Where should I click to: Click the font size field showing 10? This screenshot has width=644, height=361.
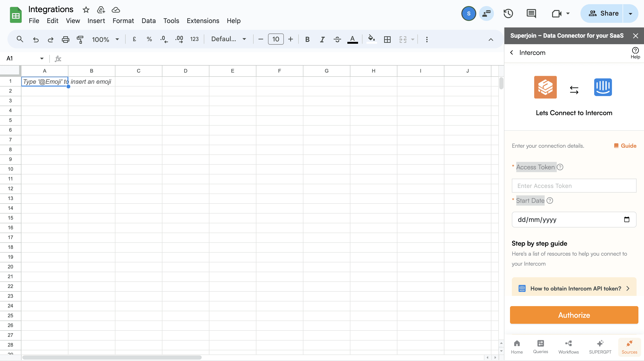276,39
